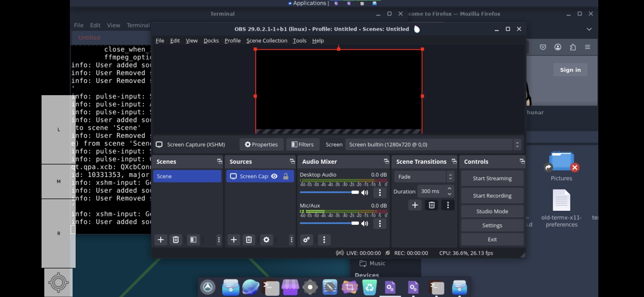Open advanced audio properties gears icon
The height and width of the screenshot is (297, 644).
pyautogui.click(x=306, y=240)
